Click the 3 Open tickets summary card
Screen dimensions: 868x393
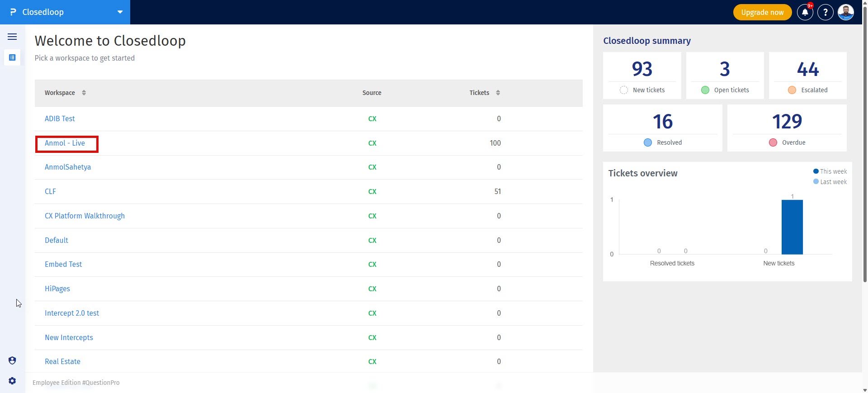click(725, 76)
